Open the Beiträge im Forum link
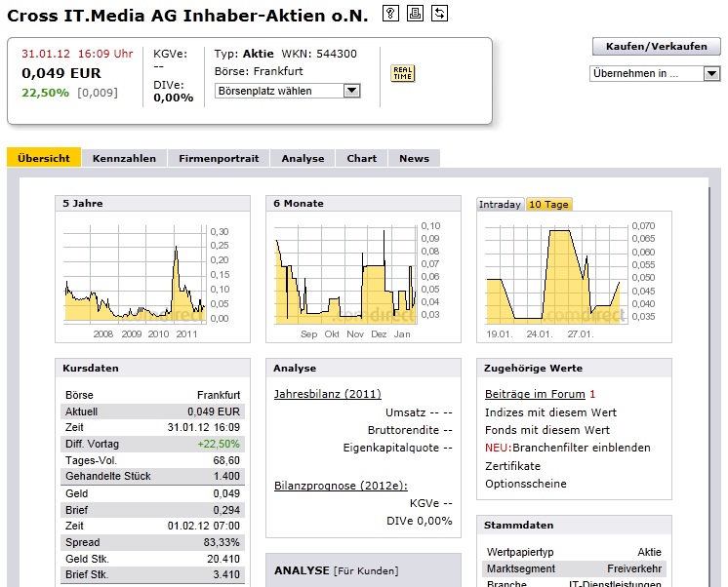This screenshot has width=728, height=587. point(535,394)
